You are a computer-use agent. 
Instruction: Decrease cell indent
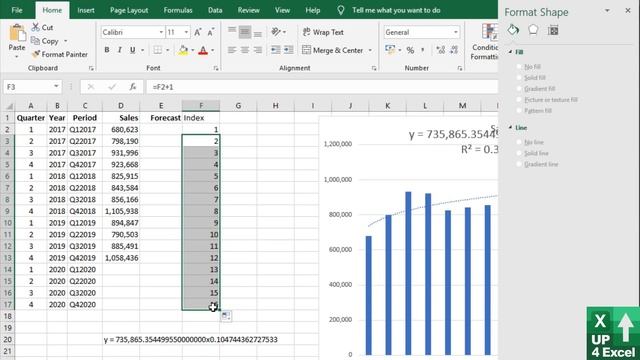[276, 50]
